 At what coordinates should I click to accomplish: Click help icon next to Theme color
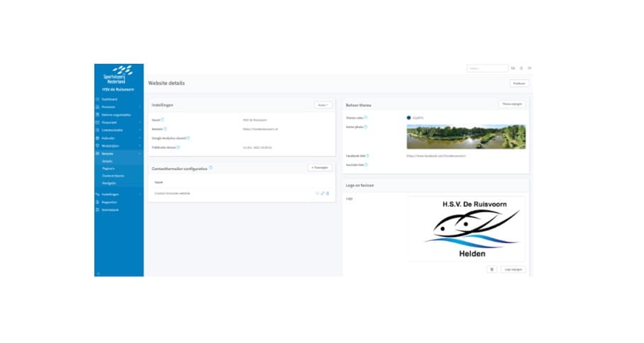click(x=366, y=118)
